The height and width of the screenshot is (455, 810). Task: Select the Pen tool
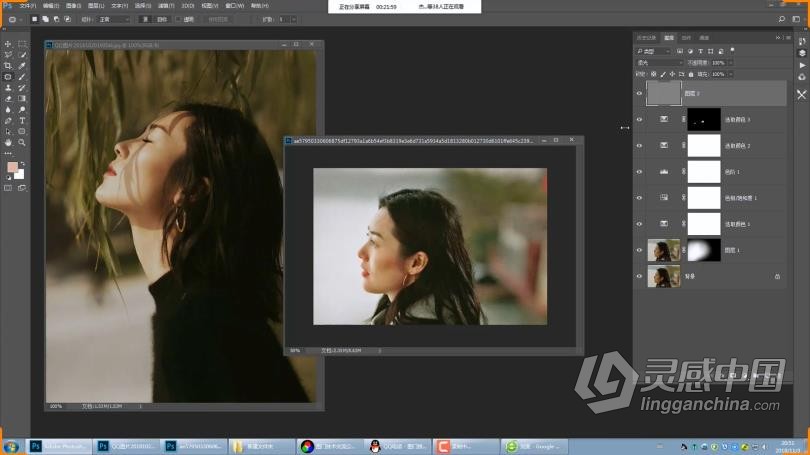8,120
